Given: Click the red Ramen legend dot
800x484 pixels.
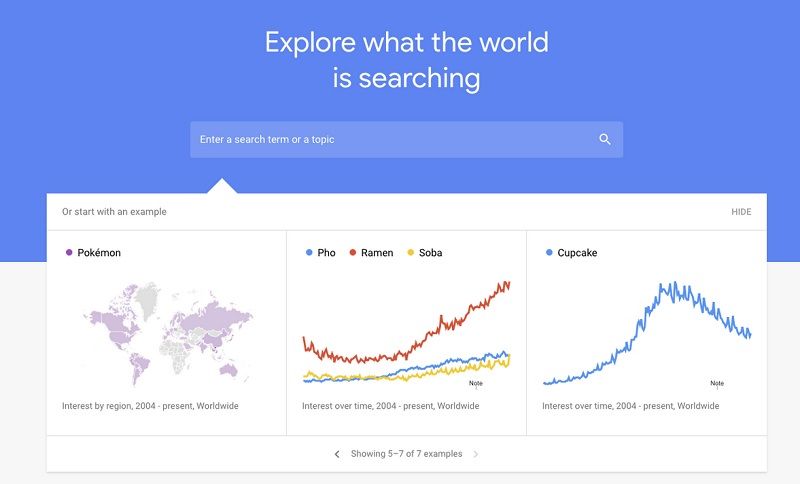Looking at the screenshot, I should 353,252.
